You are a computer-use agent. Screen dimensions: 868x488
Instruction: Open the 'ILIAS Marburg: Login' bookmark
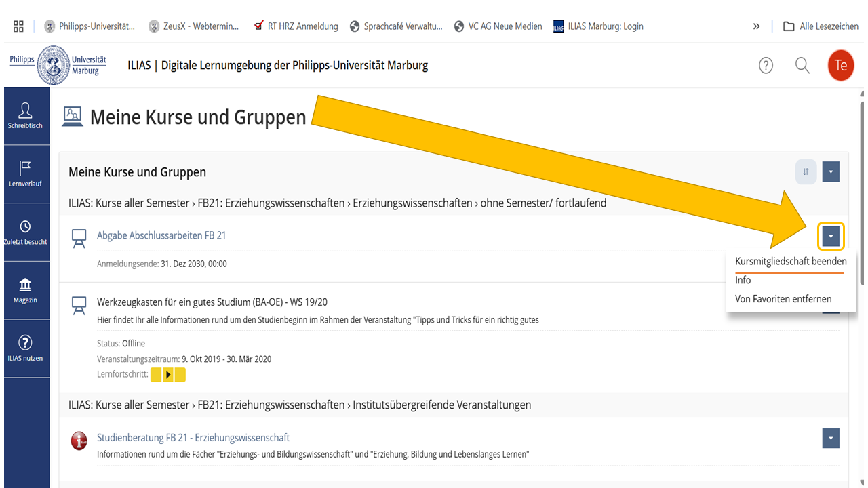[598, 26]
